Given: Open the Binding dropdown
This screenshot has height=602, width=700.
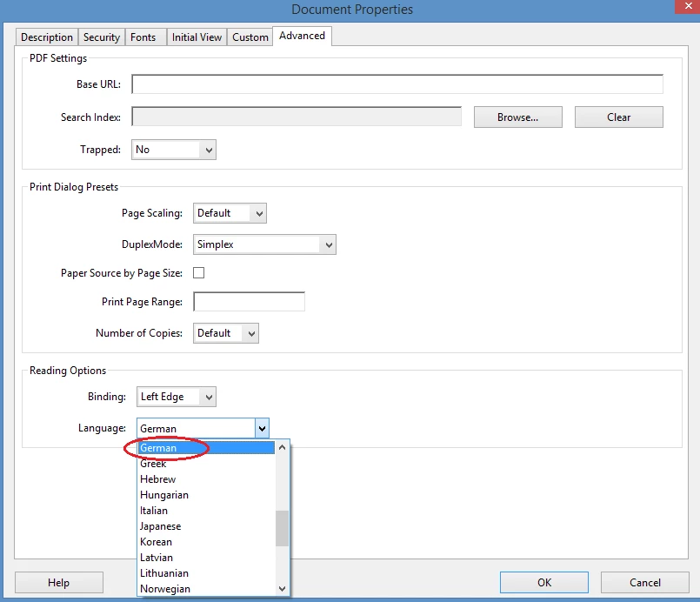Looking at the screenshot, I should coord(177,397).
